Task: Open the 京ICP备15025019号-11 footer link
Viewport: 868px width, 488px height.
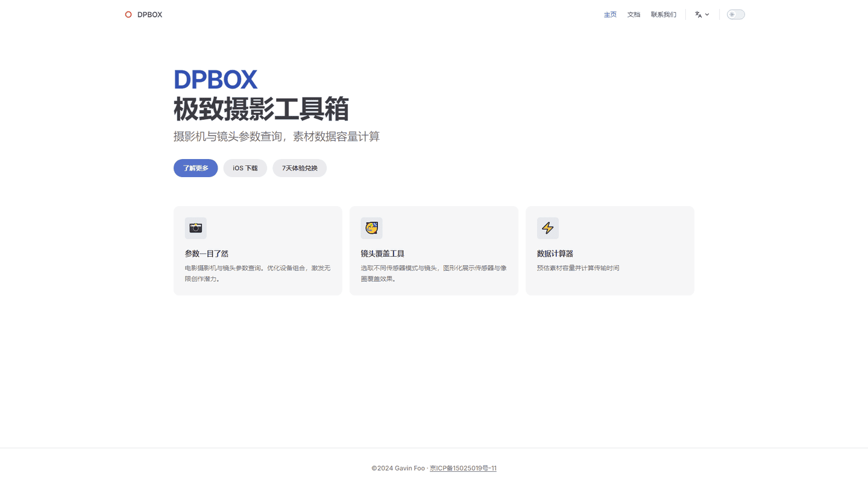Action: [x=463, y=468]
